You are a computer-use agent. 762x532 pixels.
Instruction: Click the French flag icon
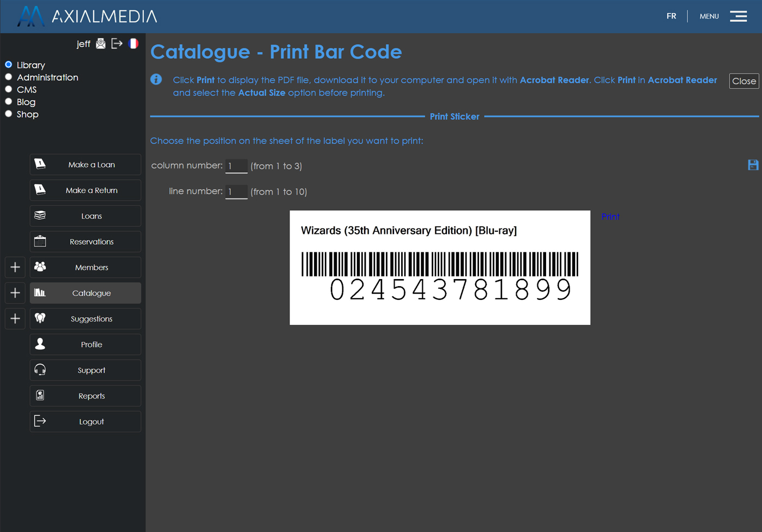[x=134, y=44]
